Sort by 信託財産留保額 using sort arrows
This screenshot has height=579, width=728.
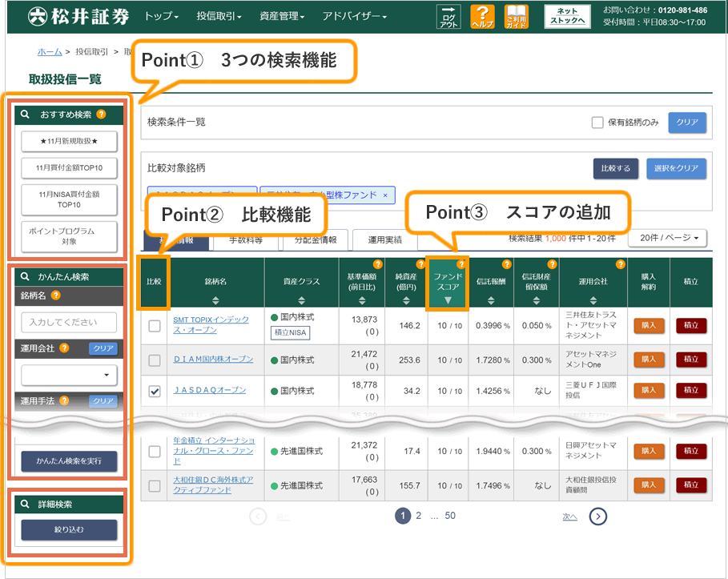pos(537,300)
